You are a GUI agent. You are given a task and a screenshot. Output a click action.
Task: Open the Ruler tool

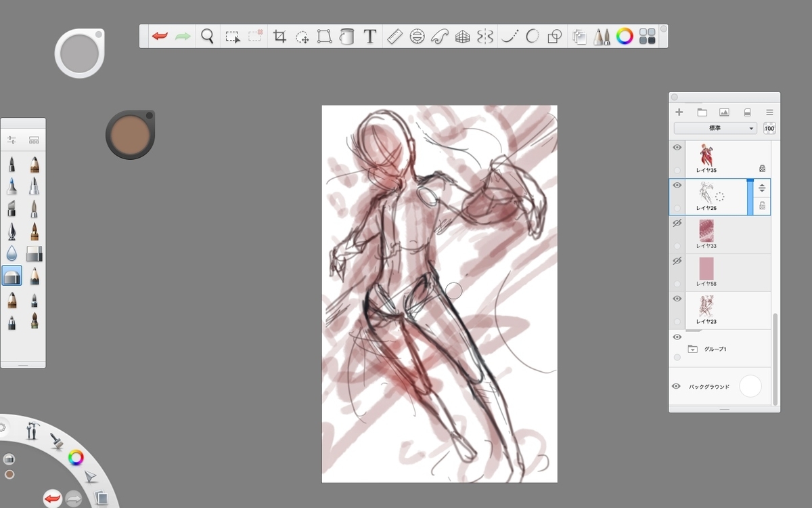[394, 36]
